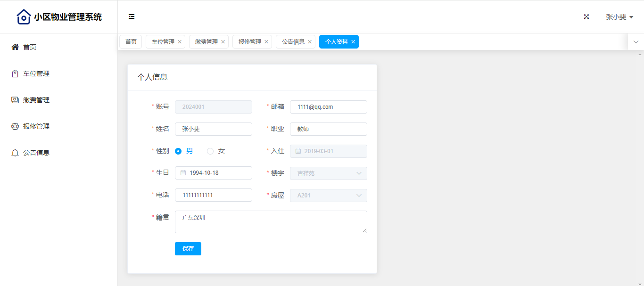The image size is (644, 286).
Task: Click the 籍贯 textarea field
Action: pyautogui.click(x=271, y=222)
